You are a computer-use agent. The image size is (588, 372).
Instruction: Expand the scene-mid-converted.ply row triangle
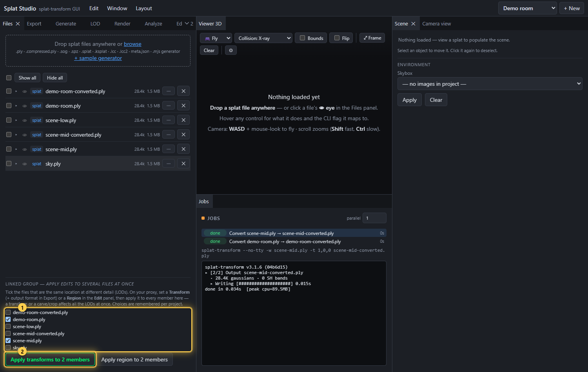[x=16, y=135]
